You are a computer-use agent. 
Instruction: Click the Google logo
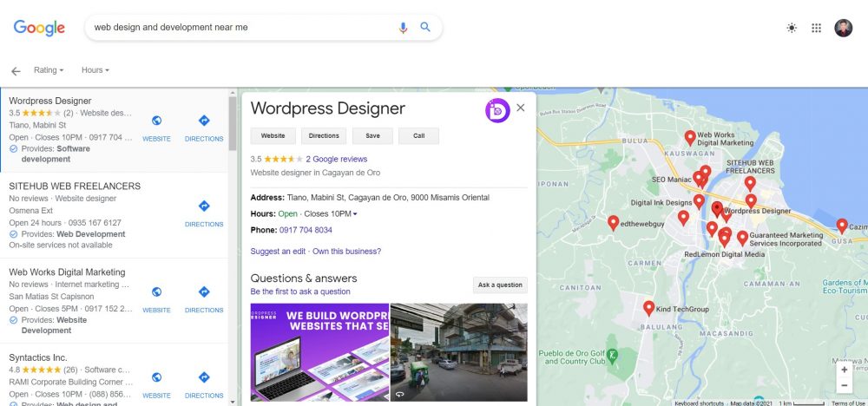point(39,28)
